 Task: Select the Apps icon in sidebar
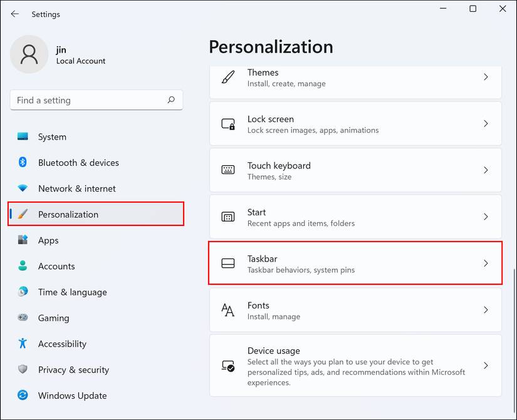[22, 240]
